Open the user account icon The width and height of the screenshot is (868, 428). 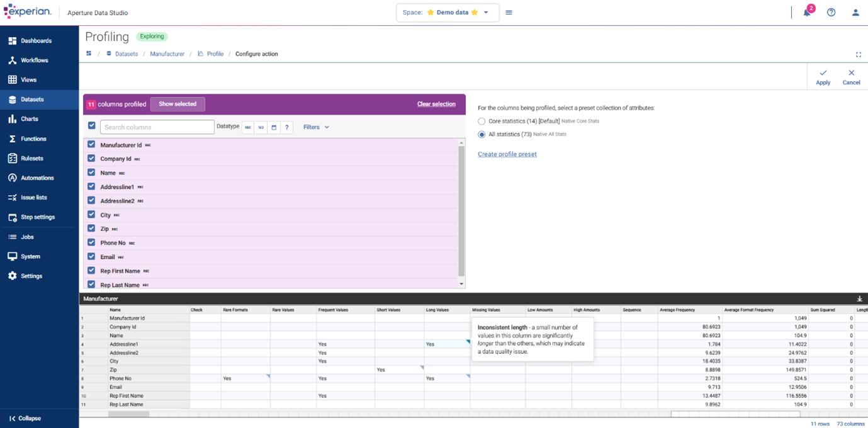[855, 12]
